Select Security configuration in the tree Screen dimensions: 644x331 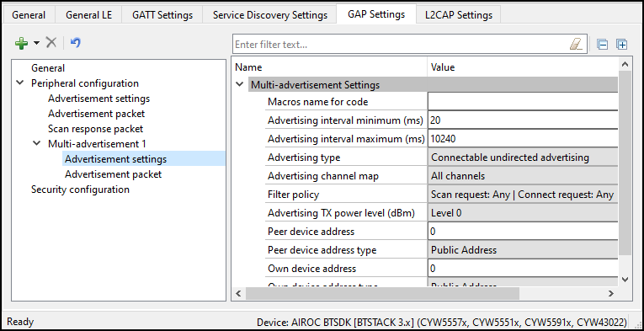[80, 190]
